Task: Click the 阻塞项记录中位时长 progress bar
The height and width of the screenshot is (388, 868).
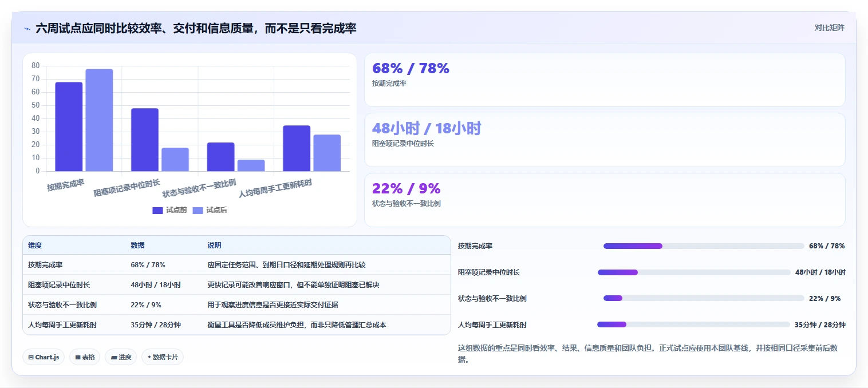Action: coord(694,272)
